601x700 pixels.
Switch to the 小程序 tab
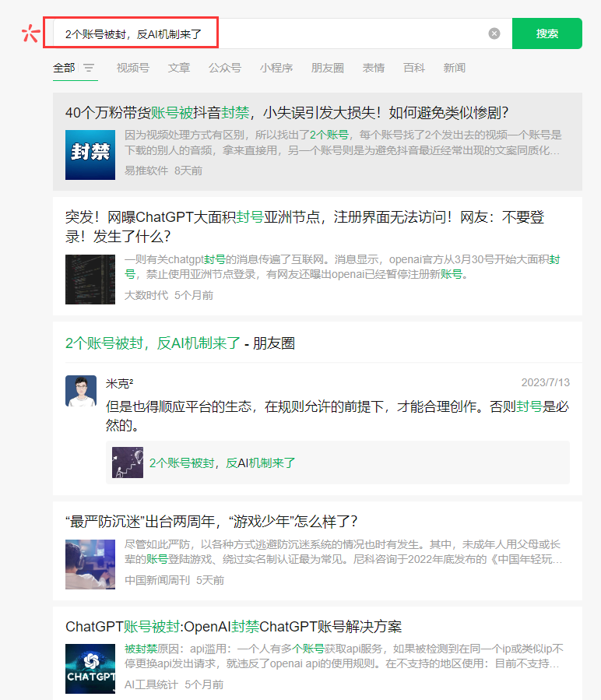[x=276, y=68]
